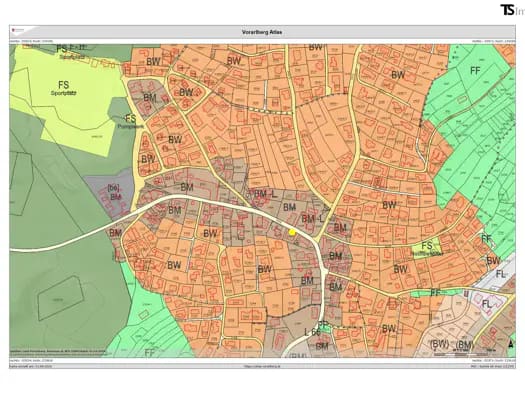525x394 pixels.
Task: Click the FF label at the bottom left
Action: (x=150, y=352)
